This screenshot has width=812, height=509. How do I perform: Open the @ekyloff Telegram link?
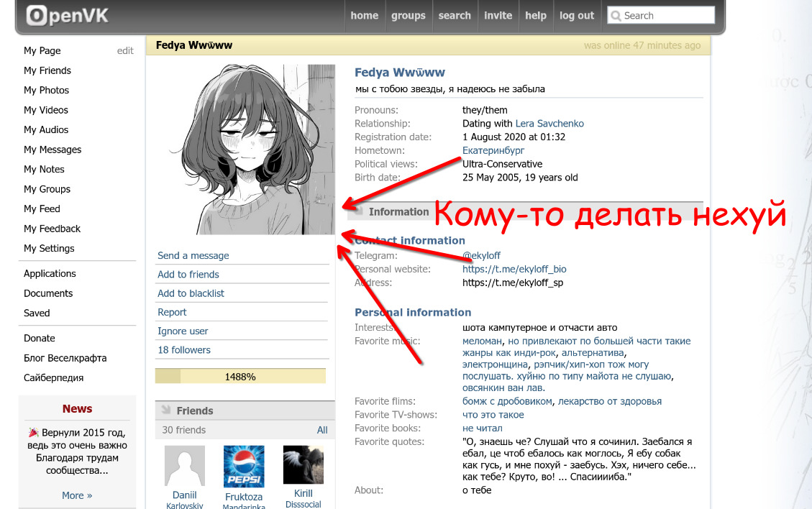coord(482,255)
